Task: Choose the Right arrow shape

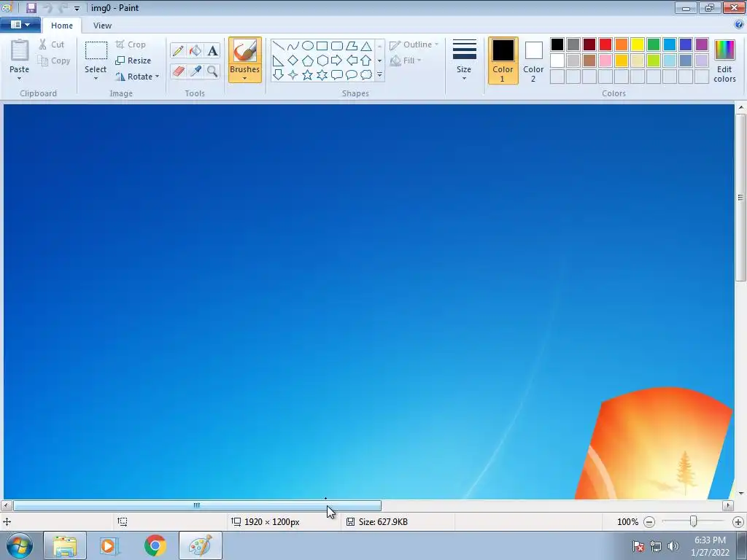Action: tap(337, 61)
